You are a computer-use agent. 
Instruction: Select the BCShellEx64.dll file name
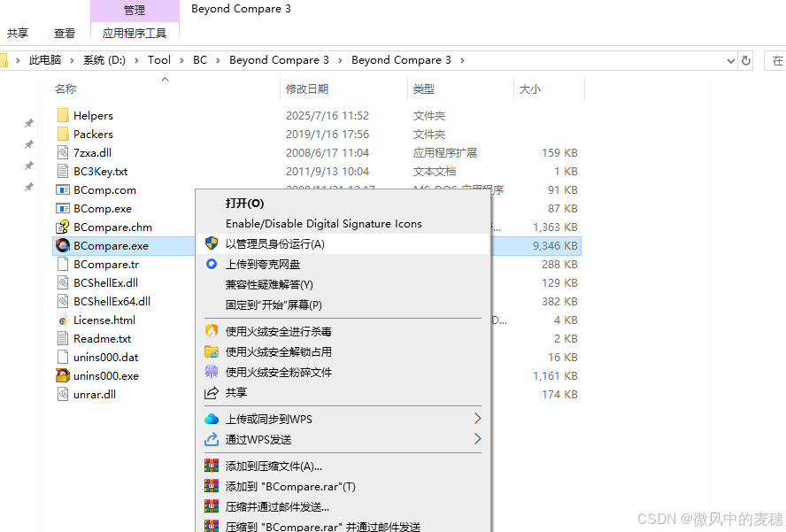(x=112, y=301)
